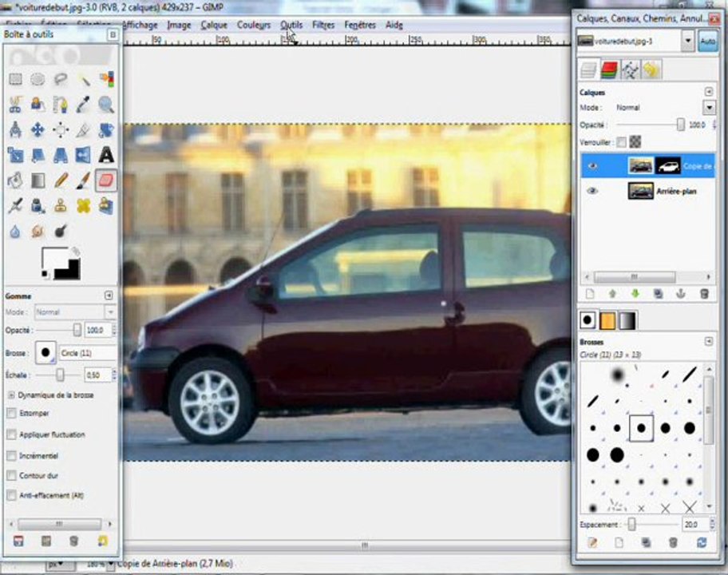Screen dimensions: 728x575
Task: Toggle the Verrouiller pixels lock checkbox
Action: point(621,142)
